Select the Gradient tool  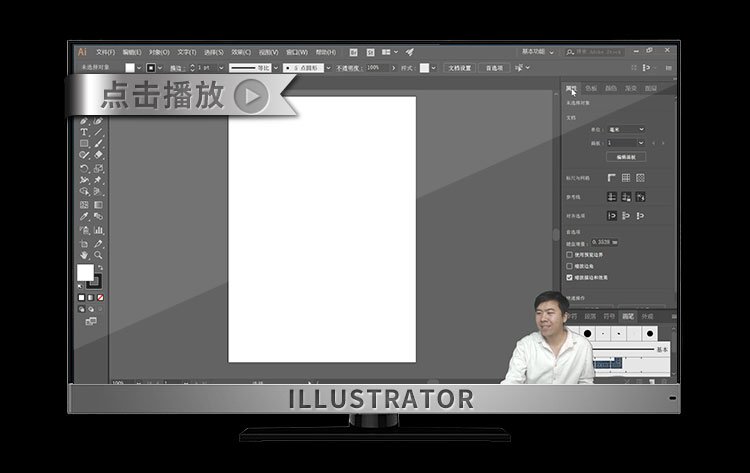(99, 205)
